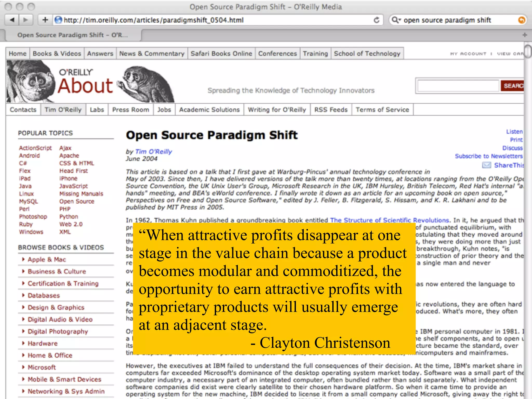Viewport: 532px width, 399px height.
Task: Click the vertical scrollbar thumb at right edge
Action: 528,51
